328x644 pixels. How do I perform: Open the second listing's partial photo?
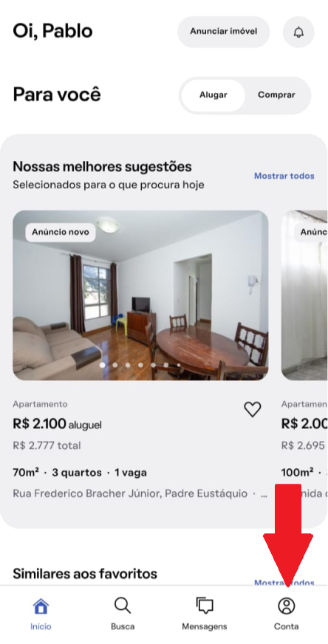tap(304, 295)
